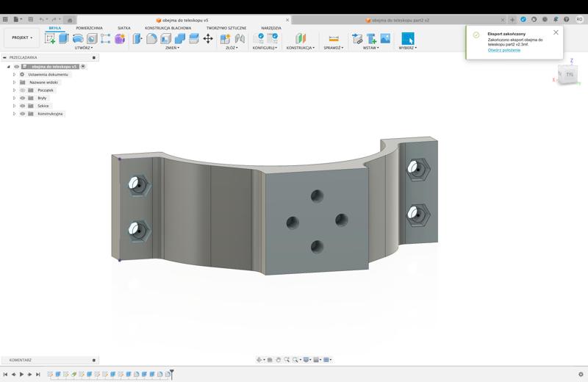
Task: Select the Fillet tool
Action: click(151, 38)
